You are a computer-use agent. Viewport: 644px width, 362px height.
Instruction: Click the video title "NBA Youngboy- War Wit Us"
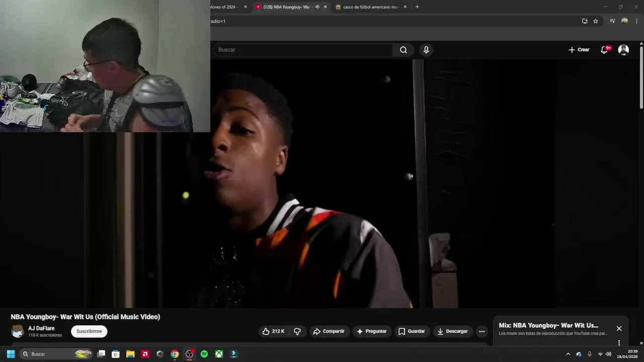click(86, 317)
